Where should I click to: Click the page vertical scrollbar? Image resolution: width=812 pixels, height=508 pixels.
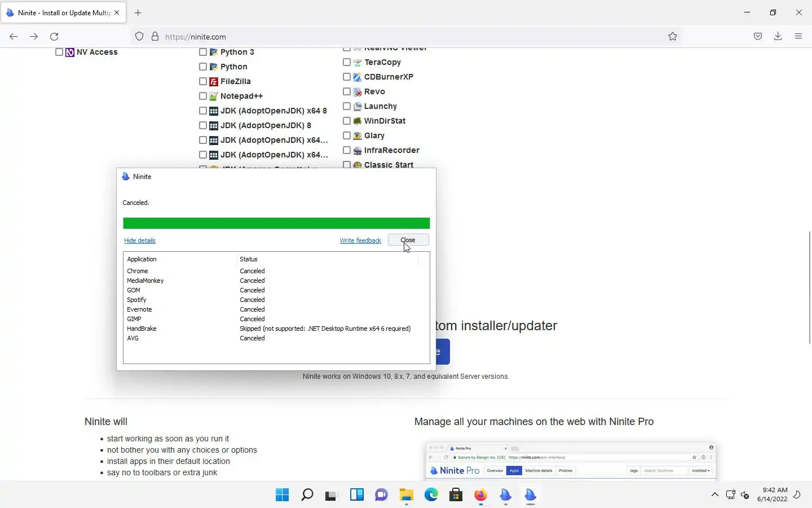809,287
